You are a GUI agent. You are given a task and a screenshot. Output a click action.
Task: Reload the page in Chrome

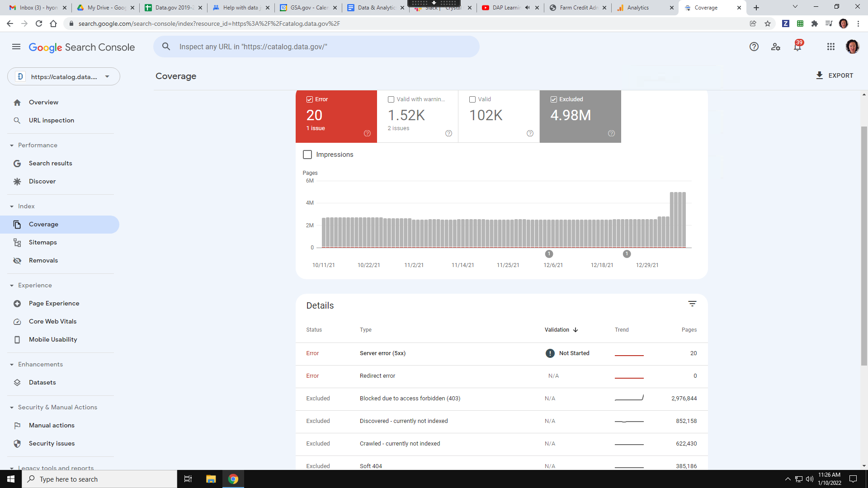click(x=39, y=23)
